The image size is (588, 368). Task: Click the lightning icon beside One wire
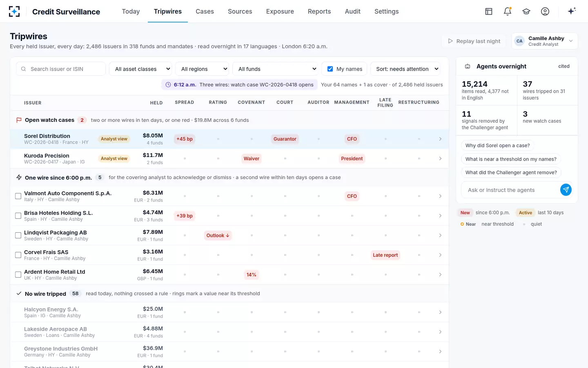19,177
